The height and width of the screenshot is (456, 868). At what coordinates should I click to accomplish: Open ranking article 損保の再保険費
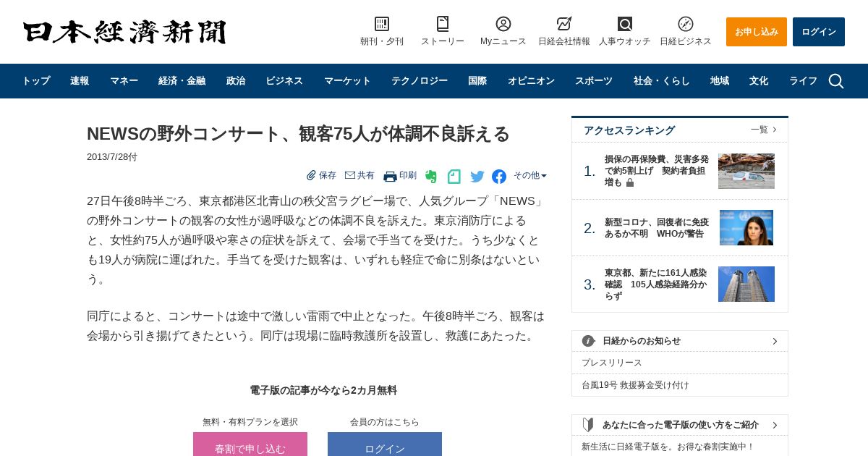tap(657, 171)
